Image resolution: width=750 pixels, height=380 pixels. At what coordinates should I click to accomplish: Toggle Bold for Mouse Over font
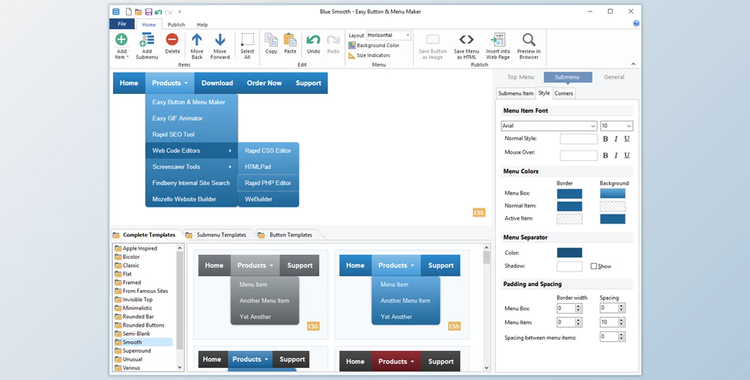(x=606, y=155)
